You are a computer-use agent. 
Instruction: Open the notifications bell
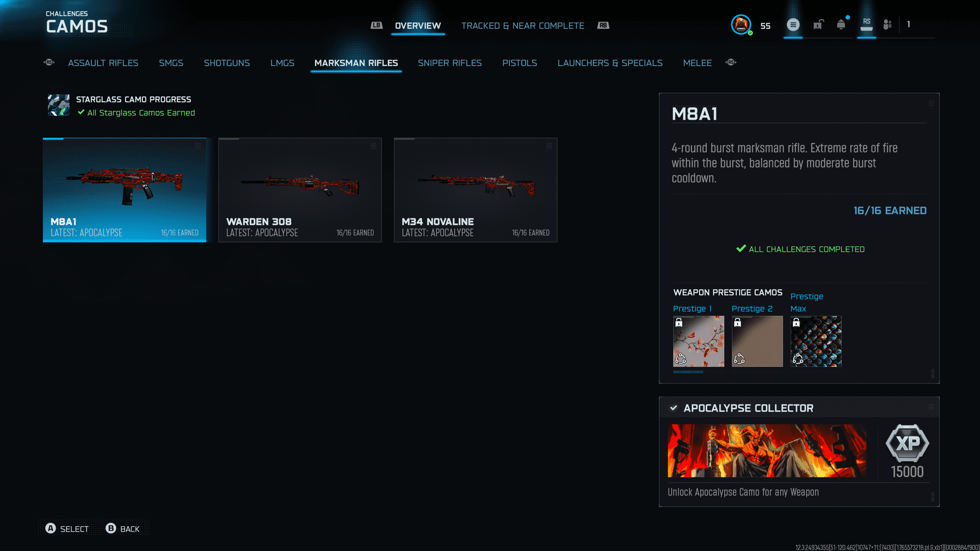[841, 24]
